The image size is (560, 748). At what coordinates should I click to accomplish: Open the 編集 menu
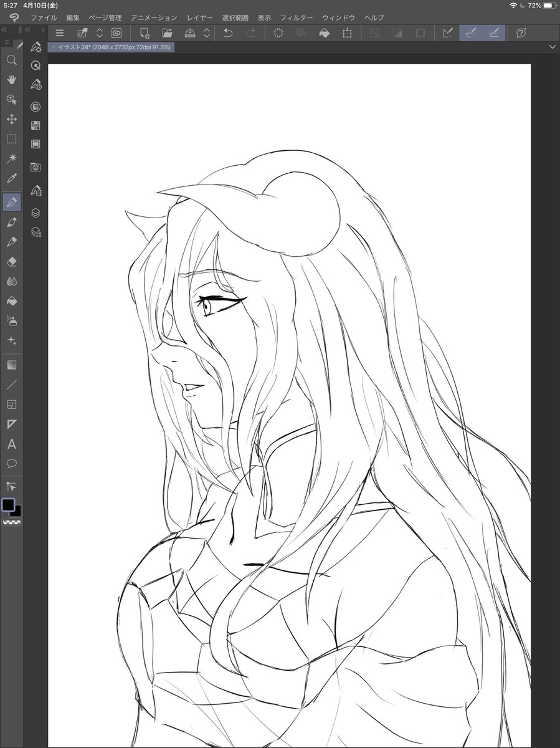[x=73, y=17]
